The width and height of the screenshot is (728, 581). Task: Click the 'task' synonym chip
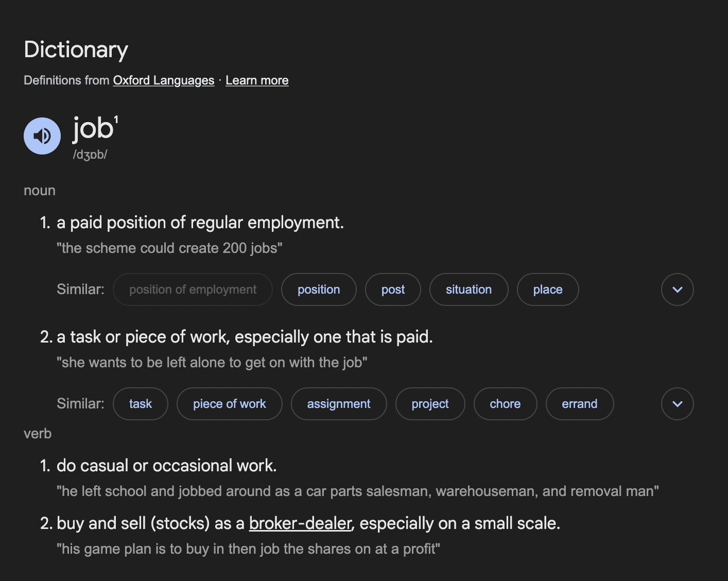[141, 404]
